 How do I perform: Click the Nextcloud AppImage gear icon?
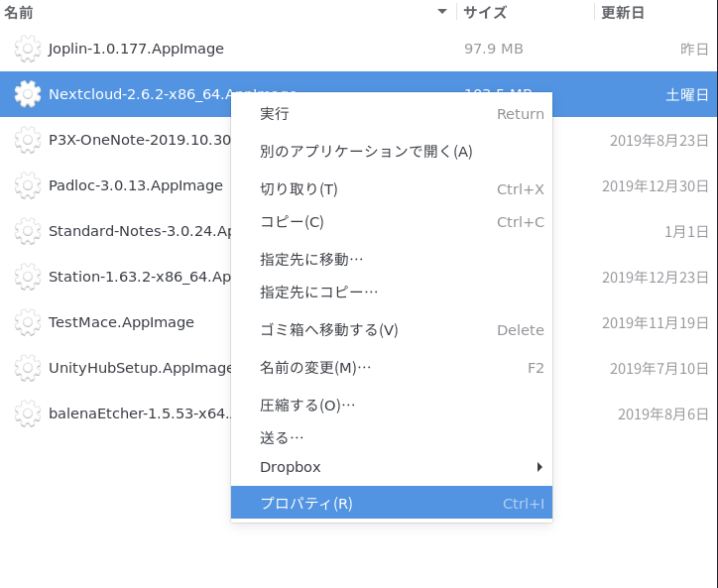pyautogui.click(x=28, y=94)
